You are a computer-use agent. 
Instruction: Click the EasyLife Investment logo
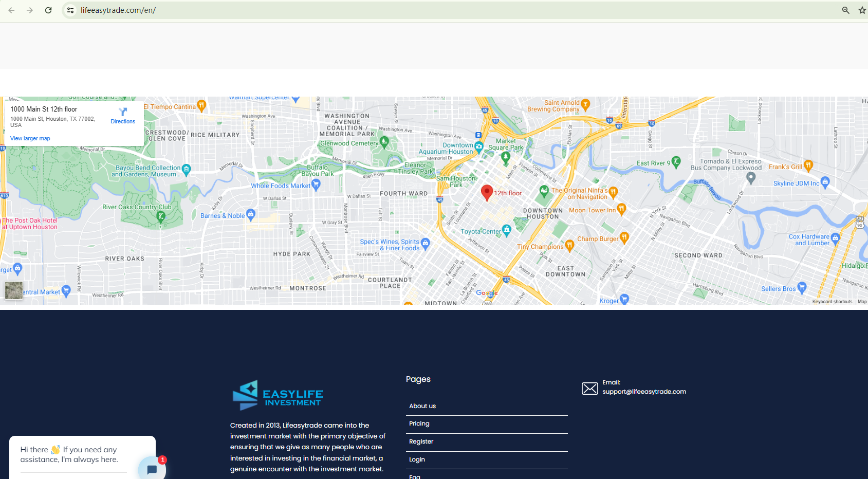278,395
